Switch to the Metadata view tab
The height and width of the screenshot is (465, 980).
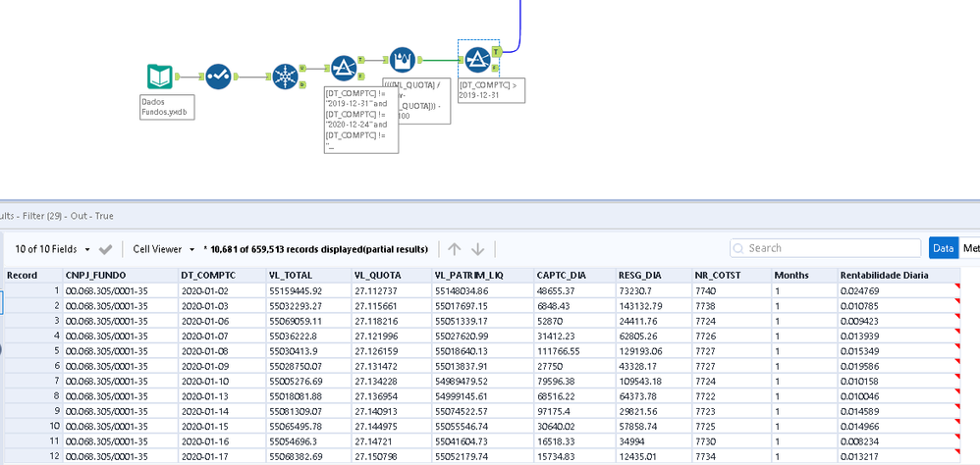point(969,248)
